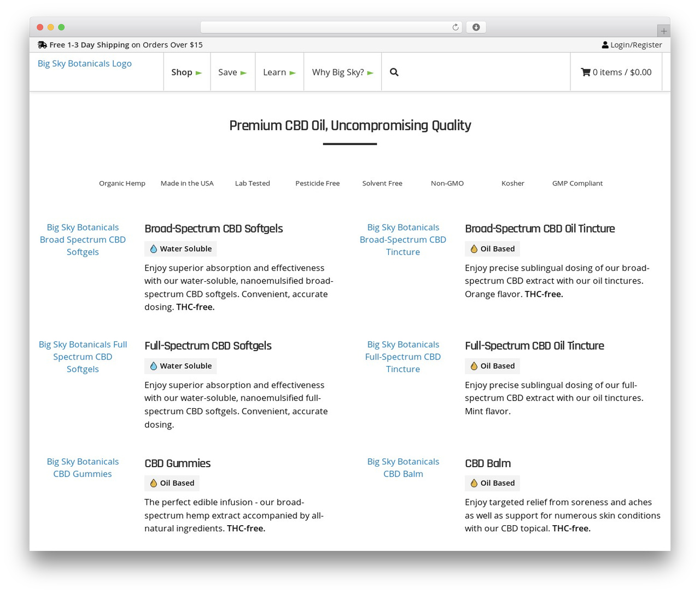Image resolution: width=700 pixels, height=593 pixels.
Task: Focus the browser address bar
Action: 331,27
